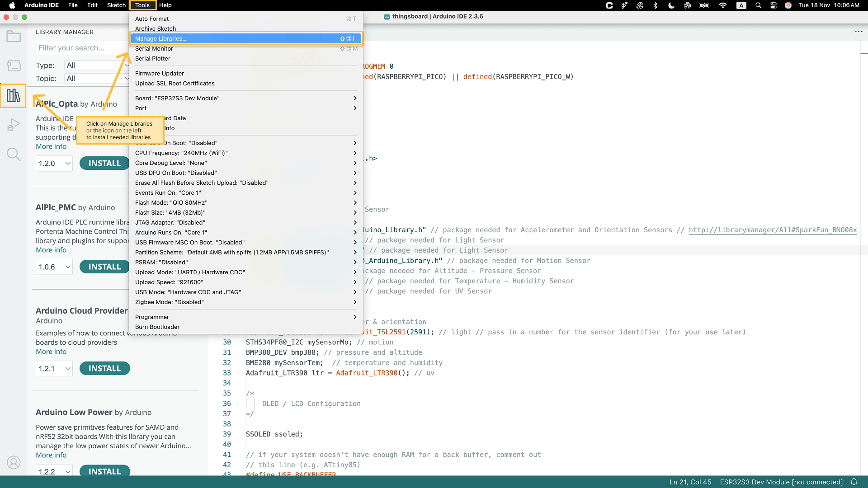Open the Debug sidebar icon

coord(14,125)
